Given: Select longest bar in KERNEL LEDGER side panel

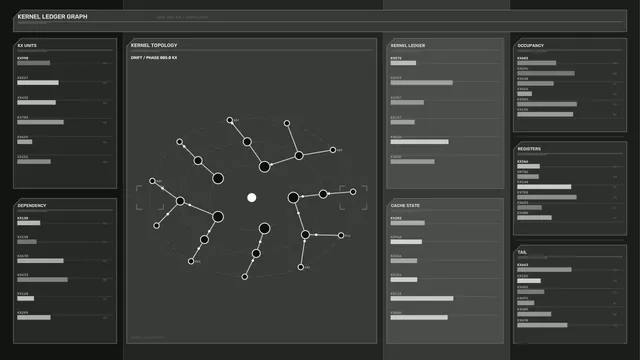Looking at the screenshot, I should [422, 82].
